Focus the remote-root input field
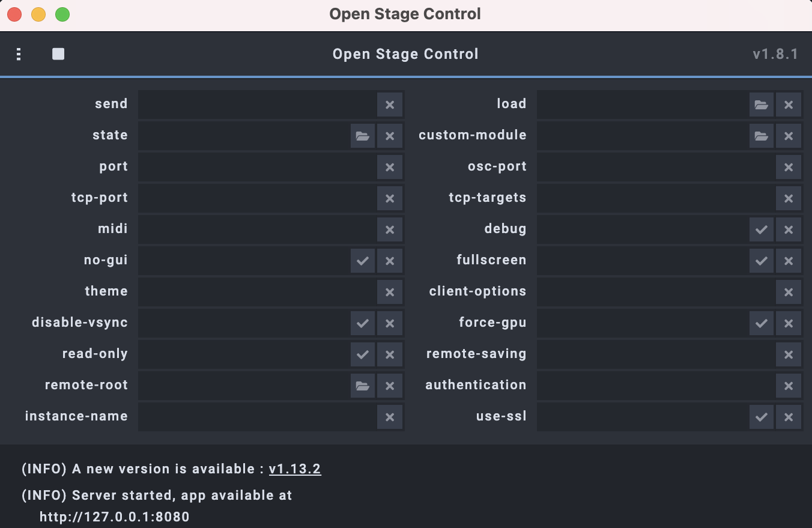 click(244, 386)
